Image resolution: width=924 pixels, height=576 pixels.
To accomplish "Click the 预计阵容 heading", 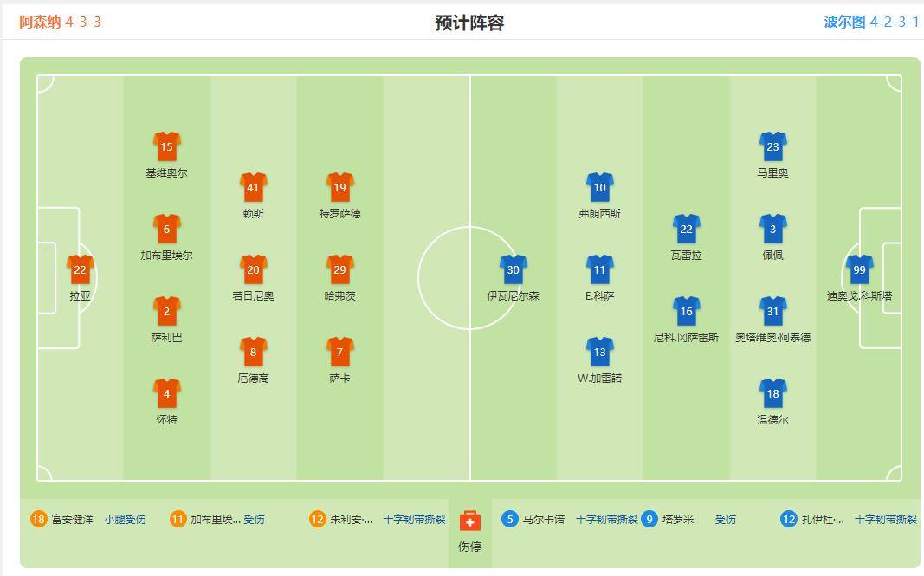I will tap(469, 23).
